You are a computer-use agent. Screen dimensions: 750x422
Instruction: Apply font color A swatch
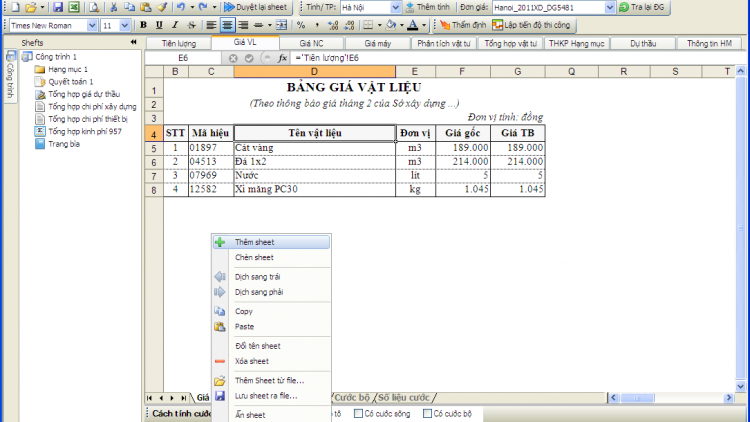point(413,25)
